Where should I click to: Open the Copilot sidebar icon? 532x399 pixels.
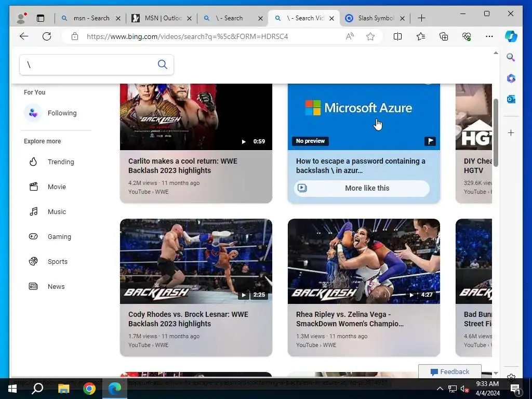(511, 36)
